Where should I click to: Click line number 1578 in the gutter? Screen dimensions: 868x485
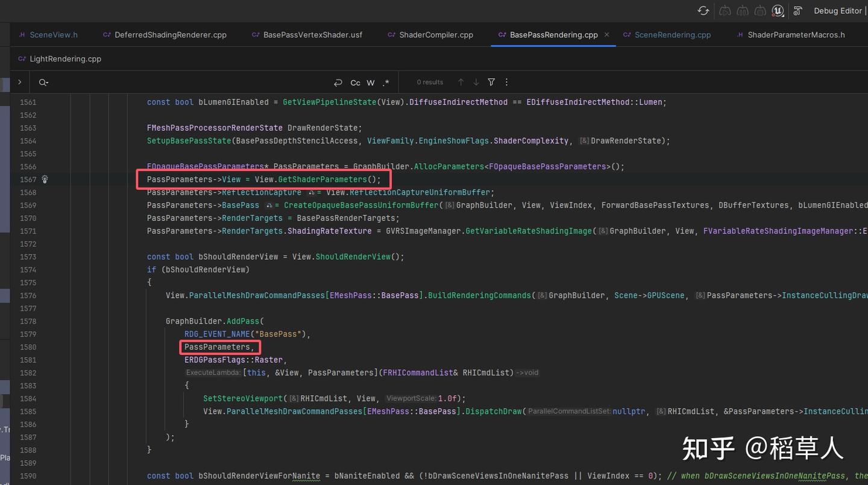pyautogui.click(x=28, y=321)
